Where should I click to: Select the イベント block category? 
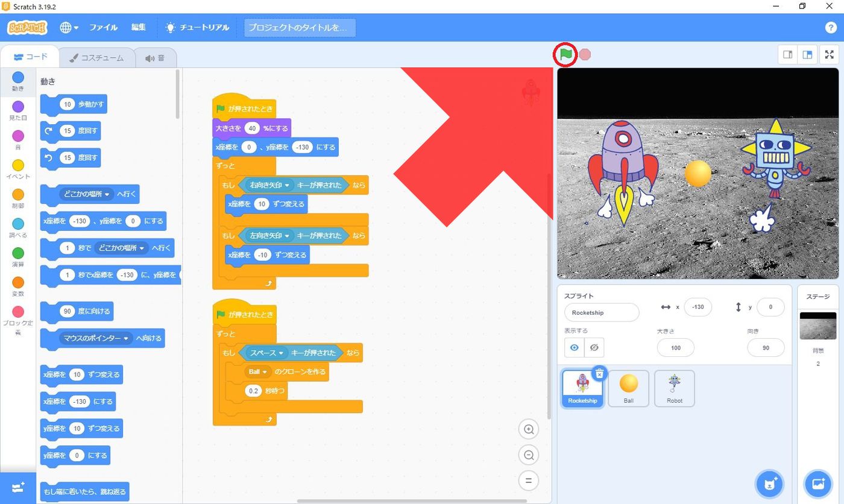(x=18, y=169)
